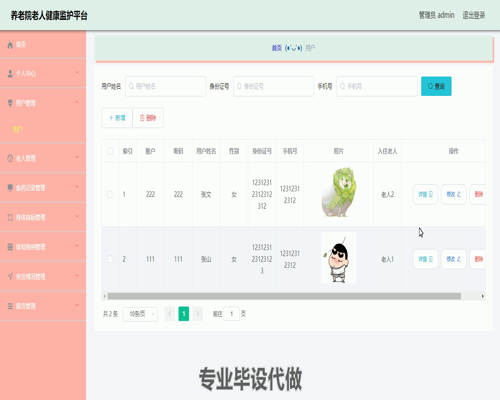Click the 删除 batch delete button
The width and height of the screenshot is (500, 400).
click(148, 118)
